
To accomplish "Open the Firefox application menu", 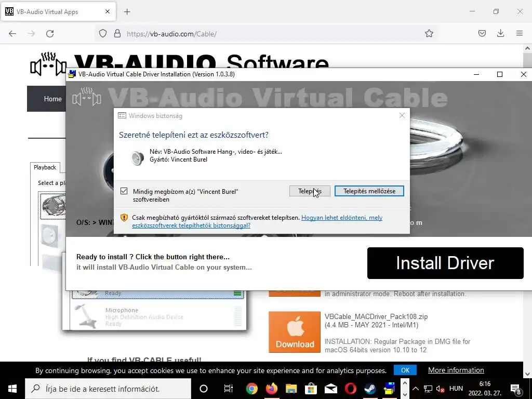I will 520,33.
